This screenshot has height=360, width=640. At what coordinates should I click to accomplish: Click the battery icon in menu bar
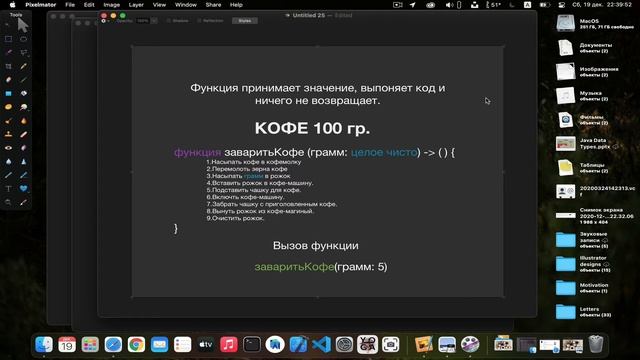[544, 5]
